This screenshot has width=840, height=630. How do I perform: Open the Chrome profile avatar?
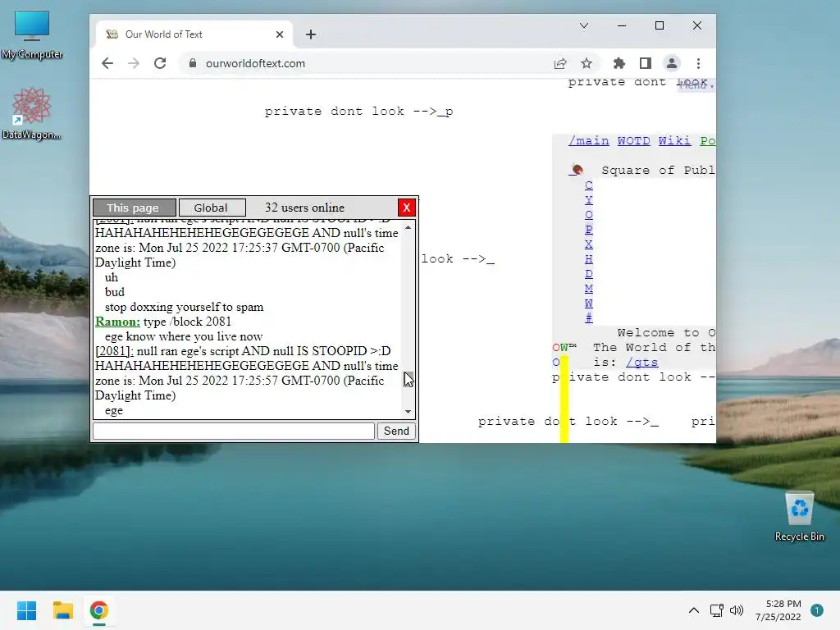672,63
